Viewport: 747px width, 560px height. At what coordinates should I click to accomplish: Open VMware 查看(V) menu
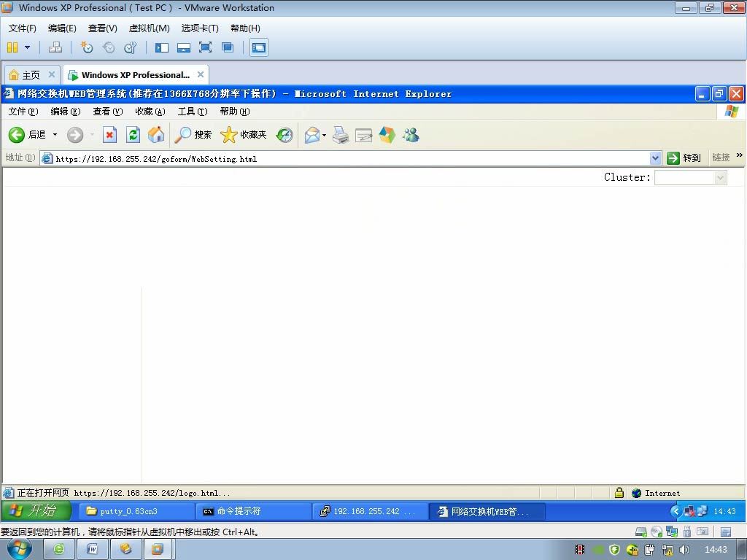(x=102, y=28)
